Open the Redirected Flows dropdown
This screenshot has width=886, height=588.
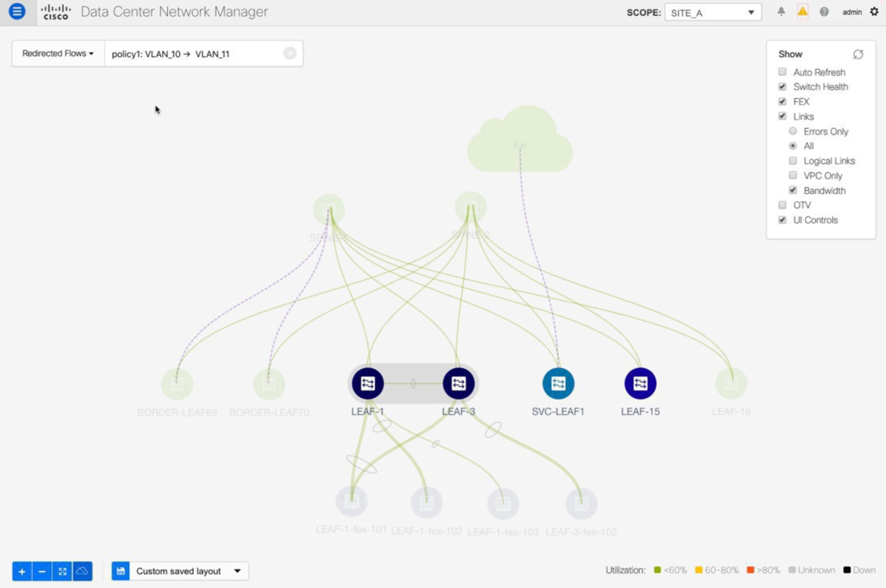click(x=58, y=53)
